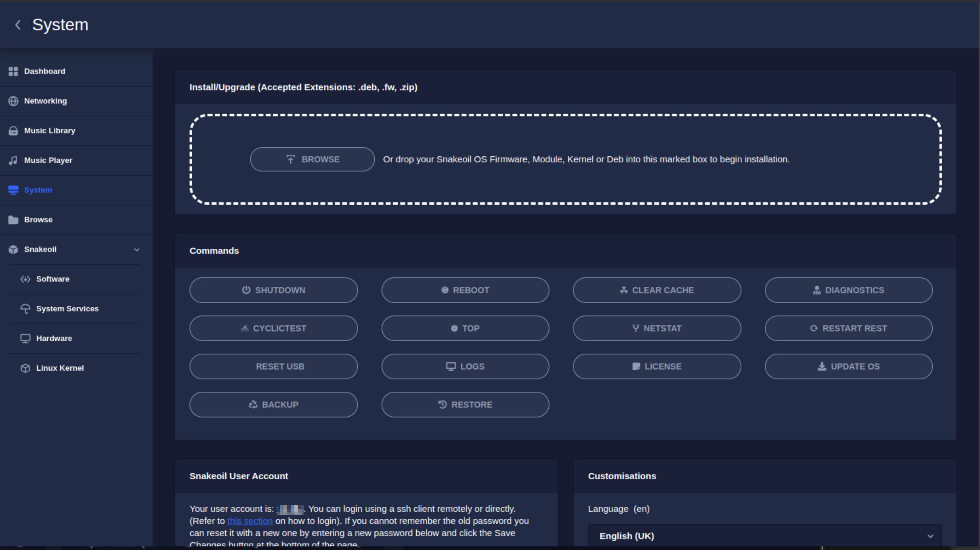Open System Services in the sidebar
The width and height of the screenshot is (980, 550).
[x=75, y=309]
